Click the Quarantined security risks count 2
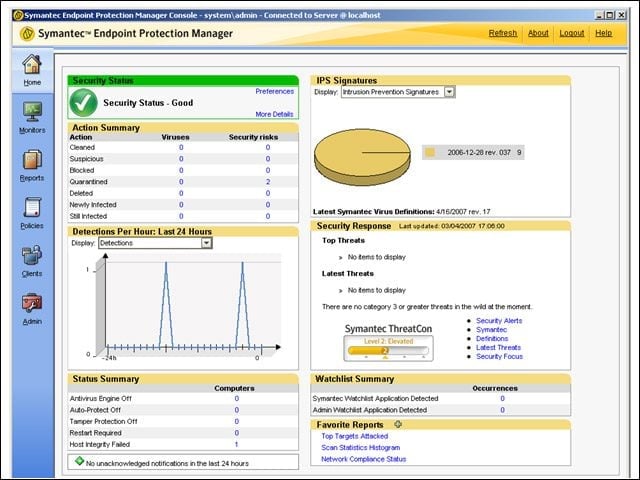640x480 pixels. 268,182
